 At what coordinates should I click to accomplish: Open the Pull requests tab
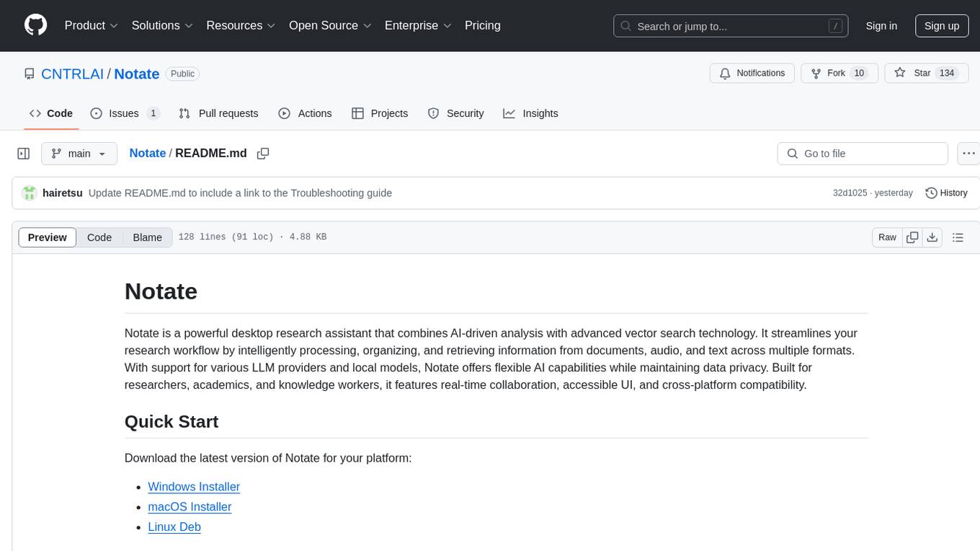tap(218, 113)
